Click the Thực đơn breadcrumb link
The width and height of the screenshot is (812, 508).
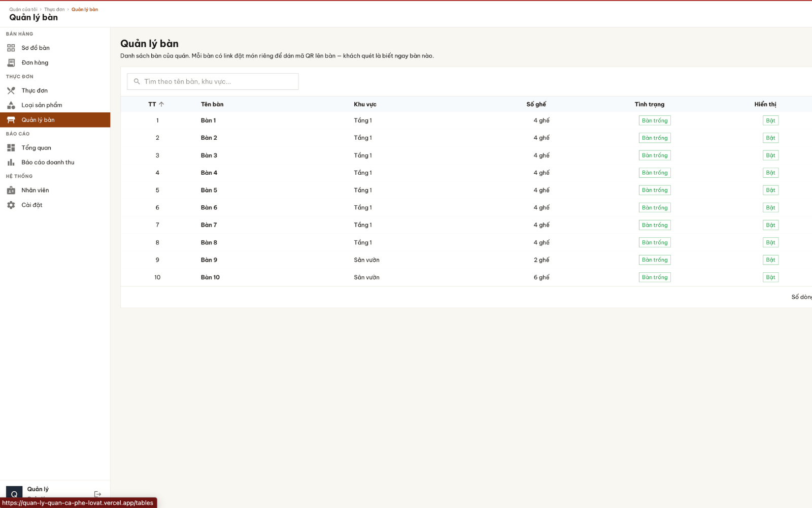tap(54, 9)
